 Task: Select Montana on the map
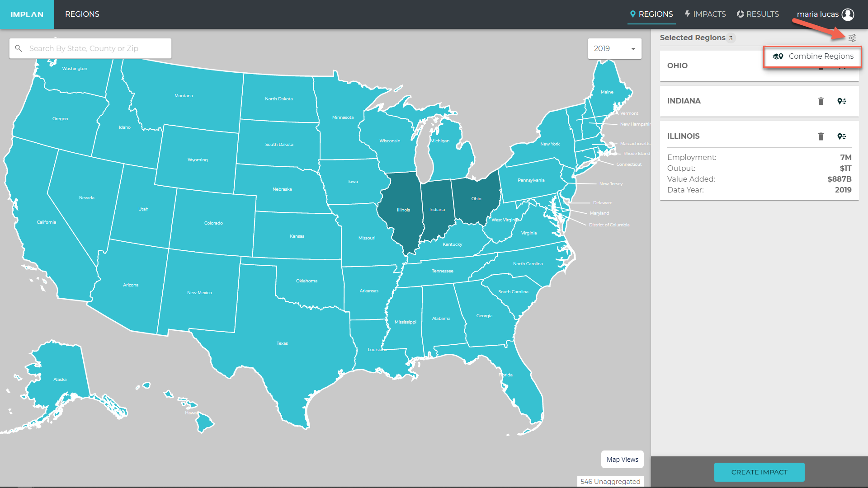click(x=184, y=96)
